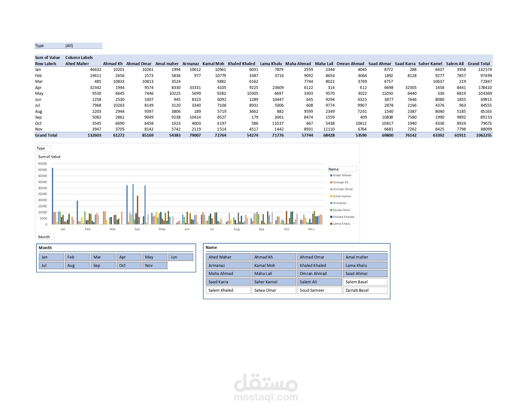The width and height of the screenshot is (532, 411).
Task: Select the Saad Ahmar column header in the table
Action: point(380,64)
